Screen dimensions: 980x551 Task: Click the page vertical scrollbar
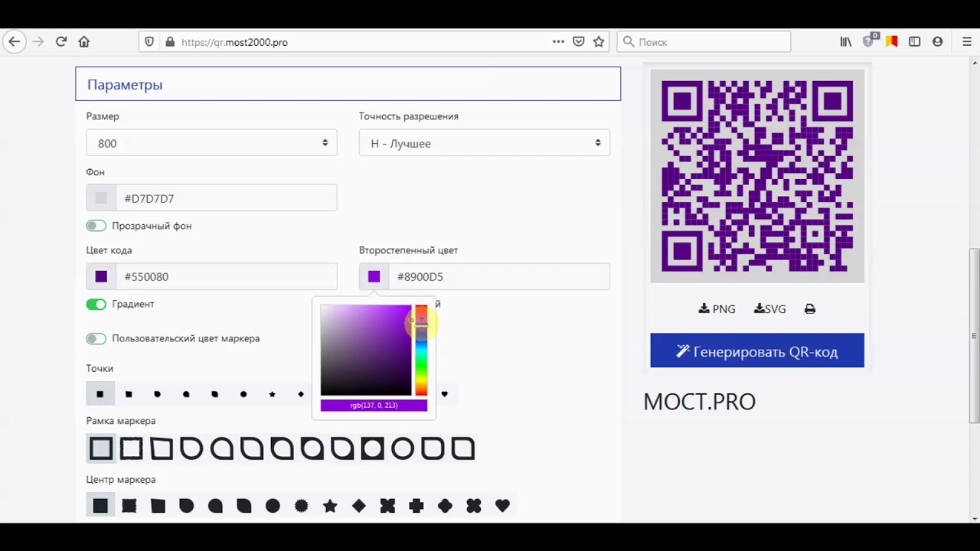[x=974, y=336]
